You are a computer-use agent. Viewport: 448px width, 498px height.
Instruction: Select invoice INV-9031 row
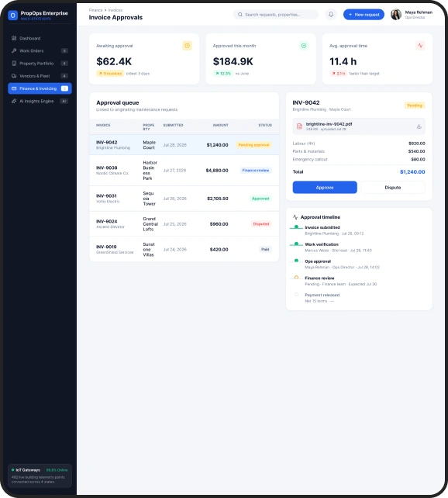(184, 199)
